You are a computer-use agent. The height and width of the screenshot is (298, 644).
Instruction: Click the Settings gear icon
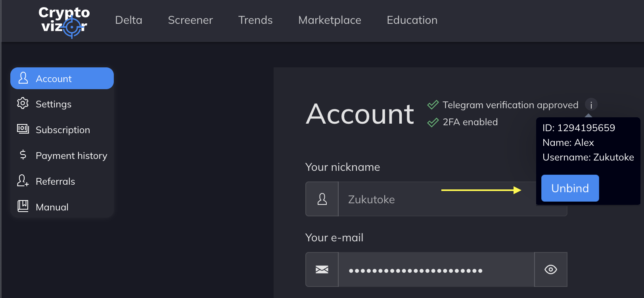23,103
